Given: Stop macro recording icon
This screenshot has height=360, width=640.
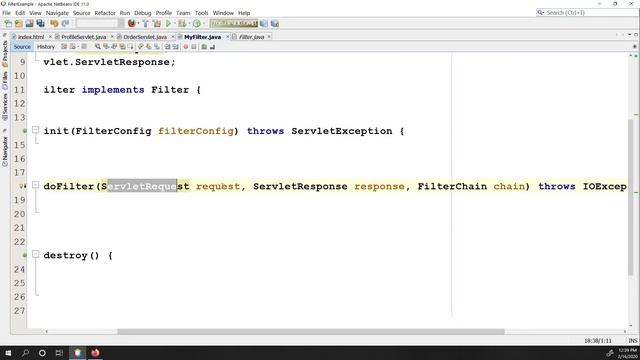Looking at the screenshot, I should [194, 47].
